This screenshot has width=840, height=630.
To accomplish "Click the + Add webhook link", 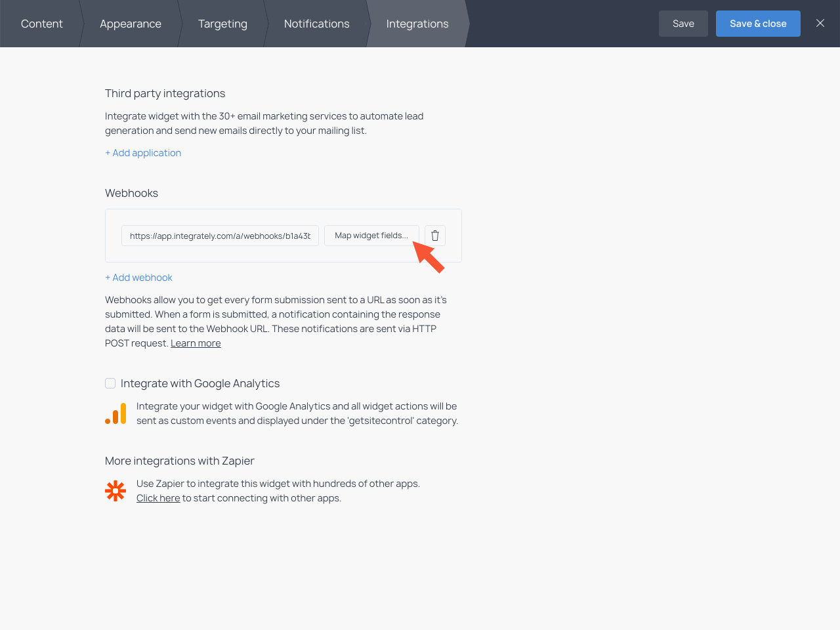I will point(138,278).
